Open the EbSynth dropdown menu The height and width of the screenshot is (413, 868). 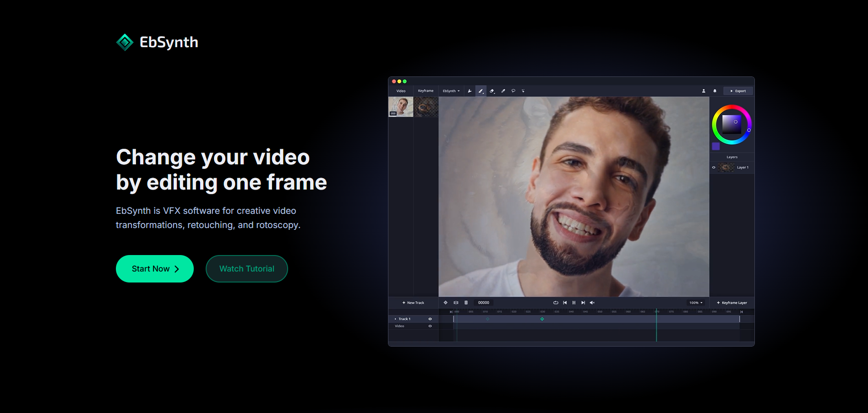click(x=451, y=91)
